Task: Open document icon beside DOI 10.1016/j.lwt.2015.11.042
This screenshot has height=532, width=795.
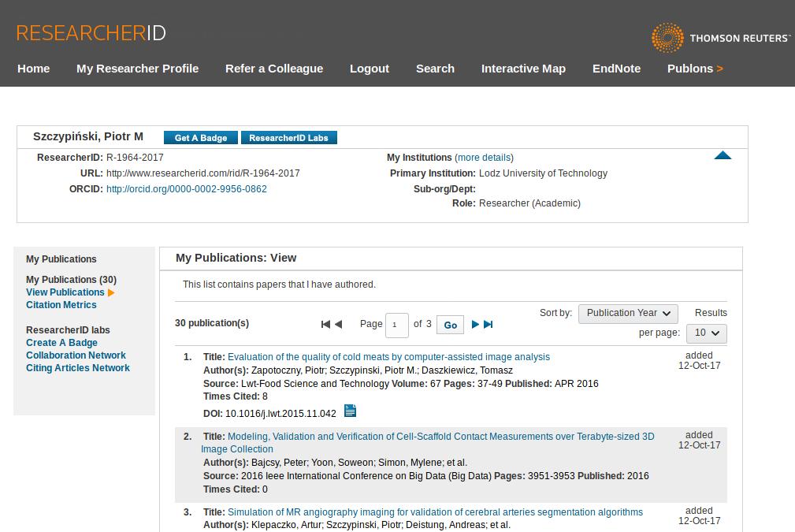Action: pyautogui.click(x=350, y=411)
